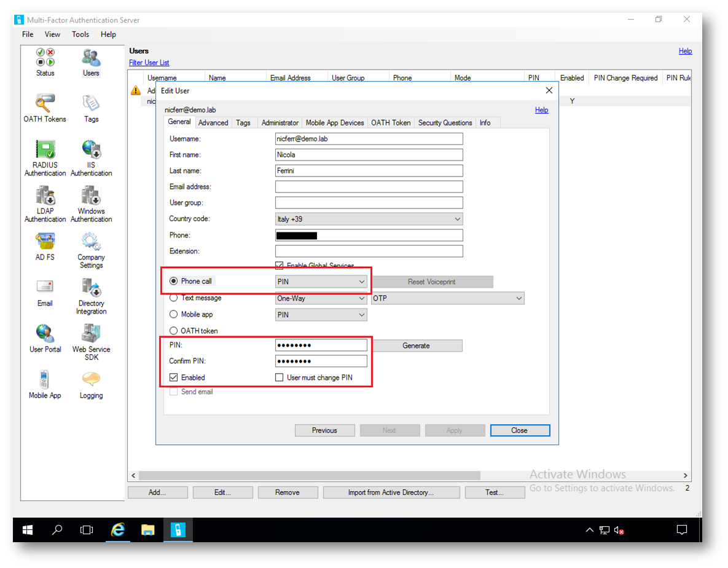Viewport: 728px width, 568px height.
Task: Open taskbar search magnifier
Action: point(57,530)
